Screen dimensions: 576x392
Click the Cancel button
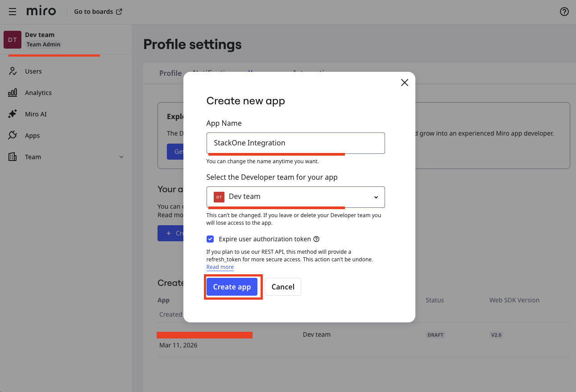click(x=283, y=287)
